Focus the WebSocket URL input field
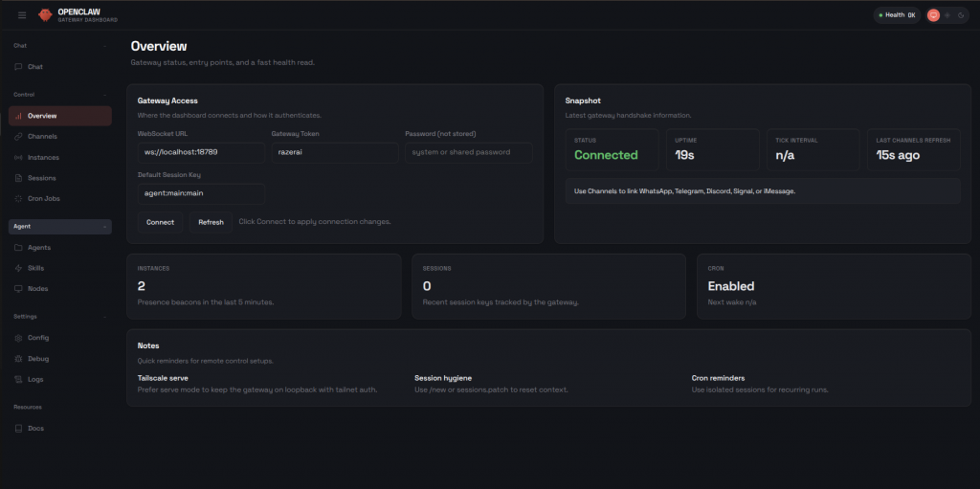 click(x=201, y=152)
